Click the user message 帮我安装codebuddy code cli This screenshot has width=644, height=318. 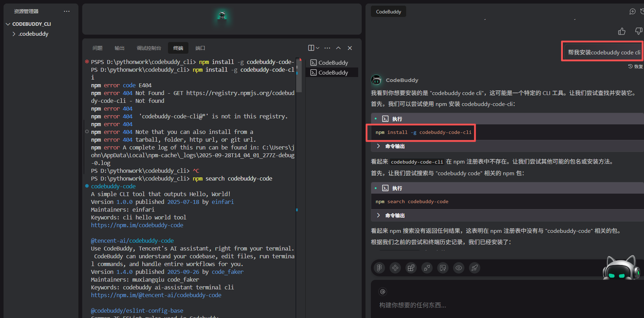604,52
